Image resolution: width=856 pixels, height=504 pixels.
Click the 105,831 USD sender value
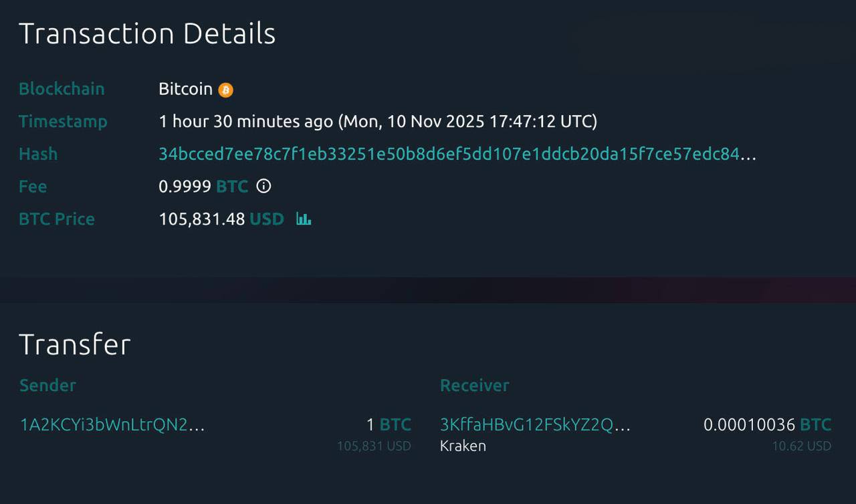tap(374, 446)
